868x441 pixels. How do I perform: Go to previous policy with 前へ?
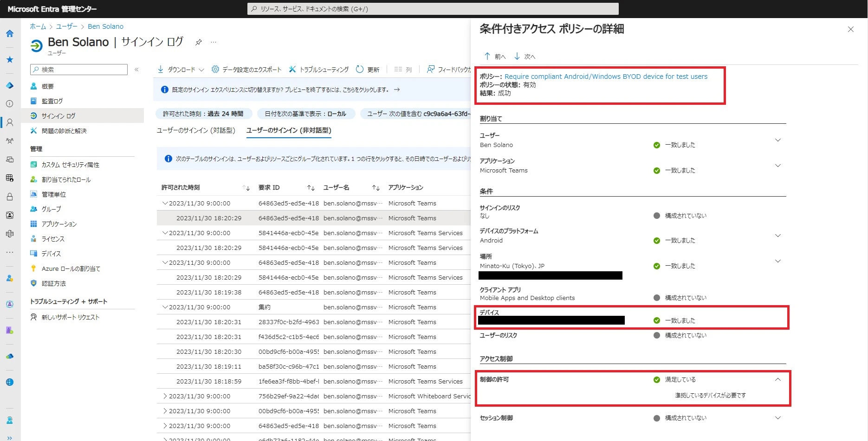click(495, 57)
